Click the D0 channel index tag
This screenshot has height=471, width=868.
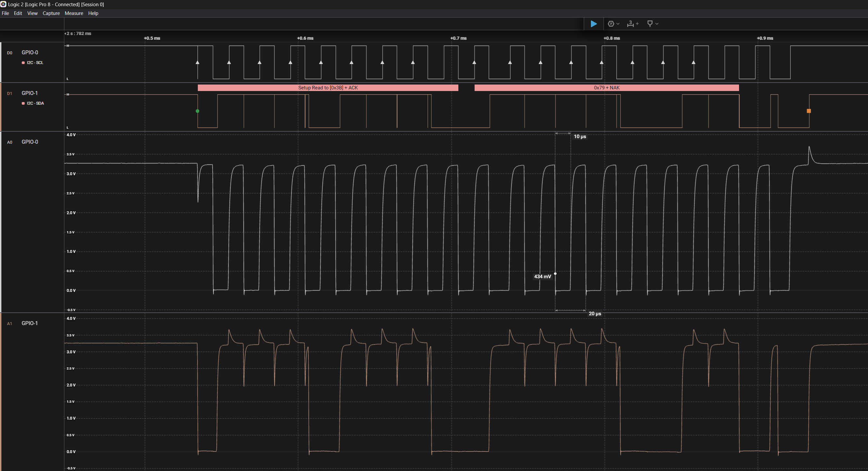point(9,53)
